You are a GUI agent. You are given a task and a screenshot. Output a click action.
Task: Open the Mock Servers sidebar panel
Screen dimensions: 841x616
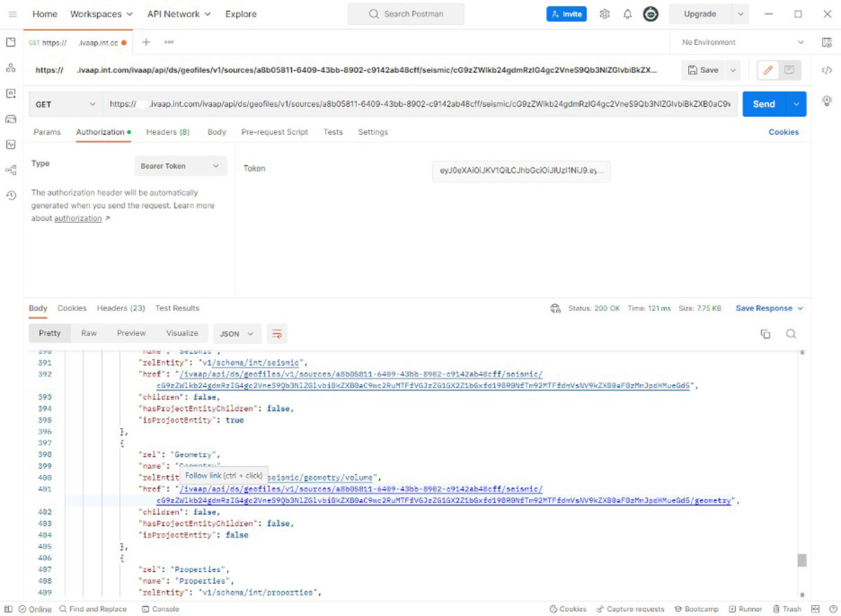coord(11,119)
